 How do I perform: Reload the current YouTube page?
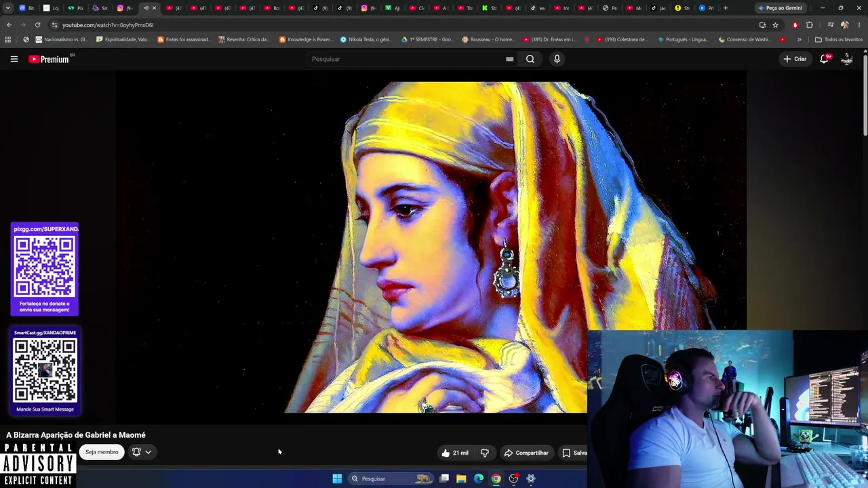(x=37, y=25)
